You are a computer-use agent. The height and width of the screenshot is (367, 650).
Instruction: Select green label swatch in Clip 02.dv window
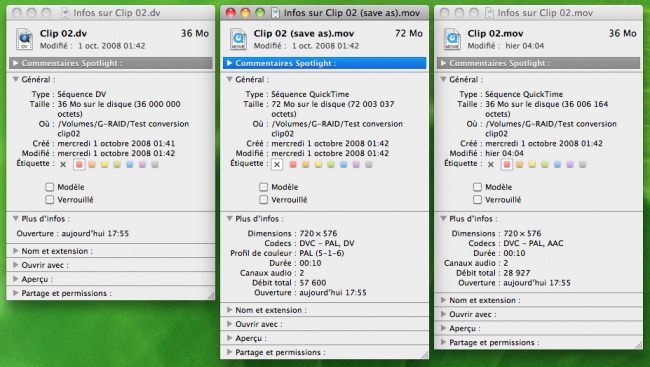pos(117,165)
